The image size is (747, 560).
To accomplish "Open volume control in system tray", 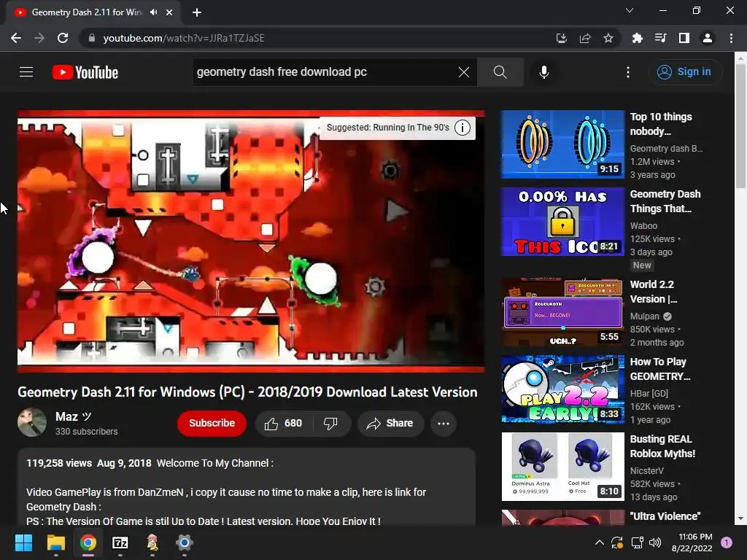I will click(x=655, y=542).
